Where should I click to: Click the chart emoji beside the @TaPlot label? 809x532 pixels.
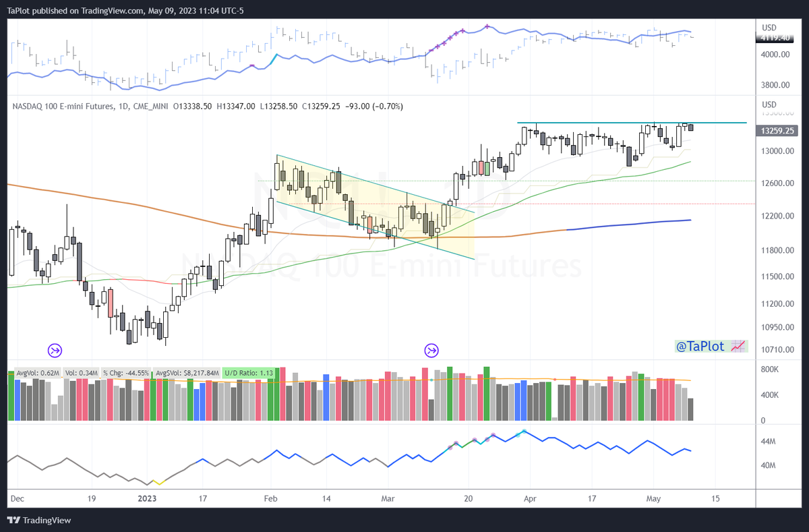pyautogui.click(x=738, y=346)
